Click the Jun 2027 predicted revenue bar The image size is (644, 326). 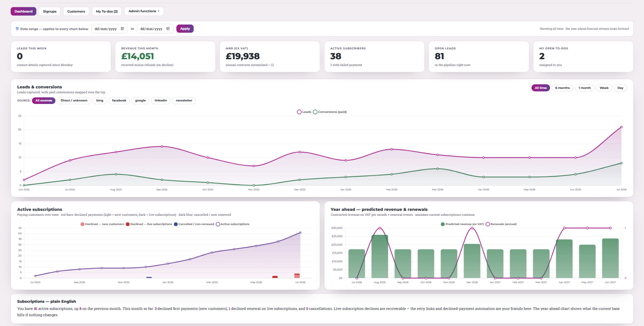610,258
